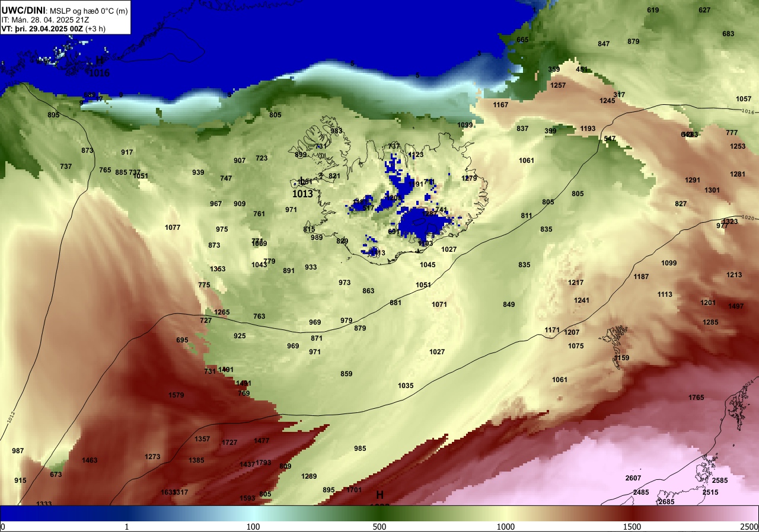The height and width of the screenshot is (532, 759).
Task: Click the VT: þri. 29.04.2025 00Z line
Action: click(x=53, y=28)
